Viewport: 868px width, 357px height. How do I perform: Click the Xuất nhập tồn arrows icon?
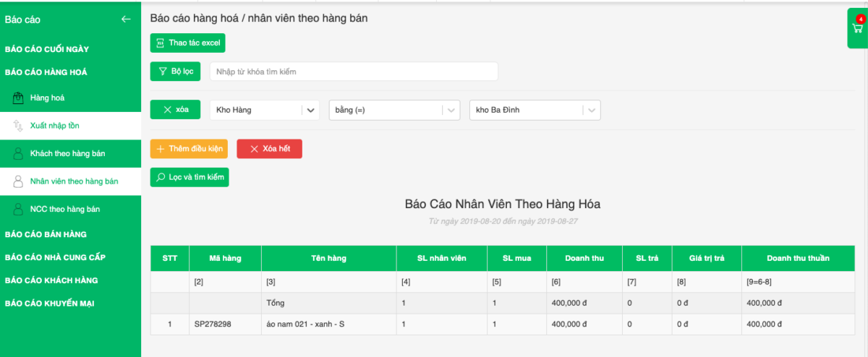pyautogui.click(x=18, y=126)
